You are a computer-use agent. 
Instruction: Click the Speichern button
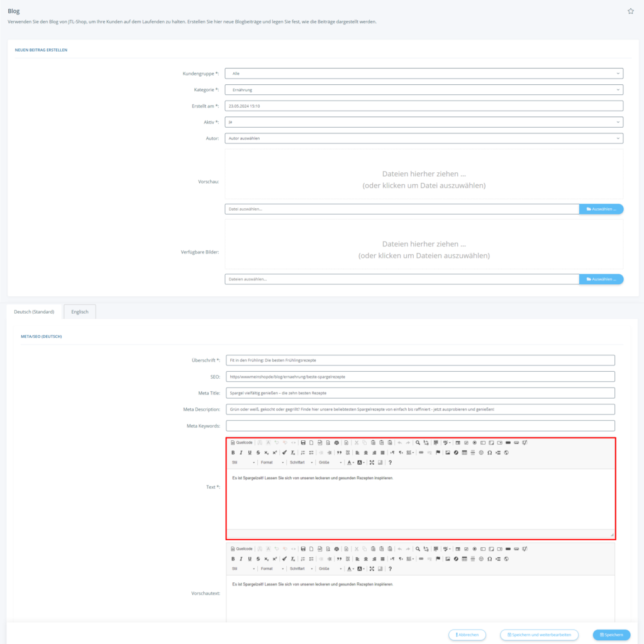click(611, 635)
